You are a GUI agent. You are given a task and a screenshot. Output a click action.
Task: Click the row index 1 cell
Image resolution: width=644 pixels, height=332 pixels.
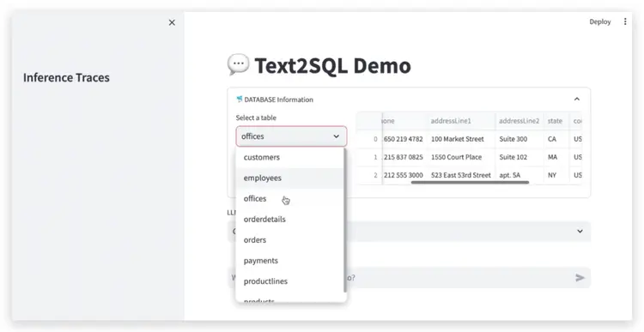(369, 157)
